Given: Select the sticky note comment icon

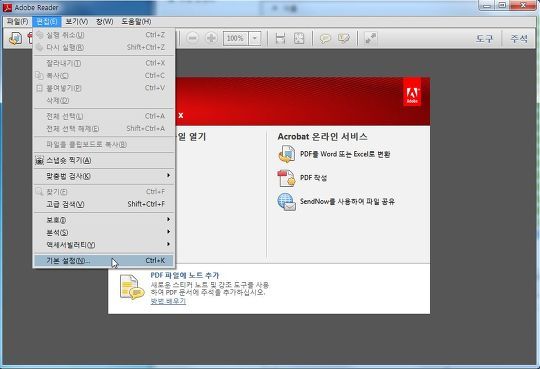Looking at the screenshot, I should pos(325,38).
